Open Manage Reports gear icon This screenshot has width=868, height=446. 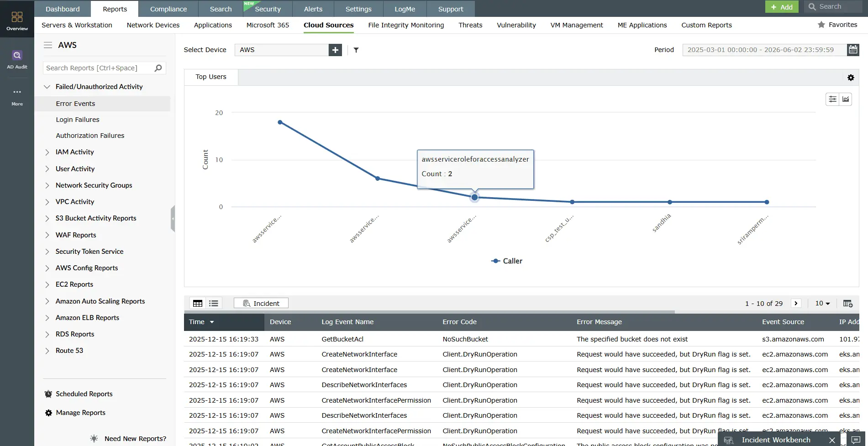[x=48, y=413]
